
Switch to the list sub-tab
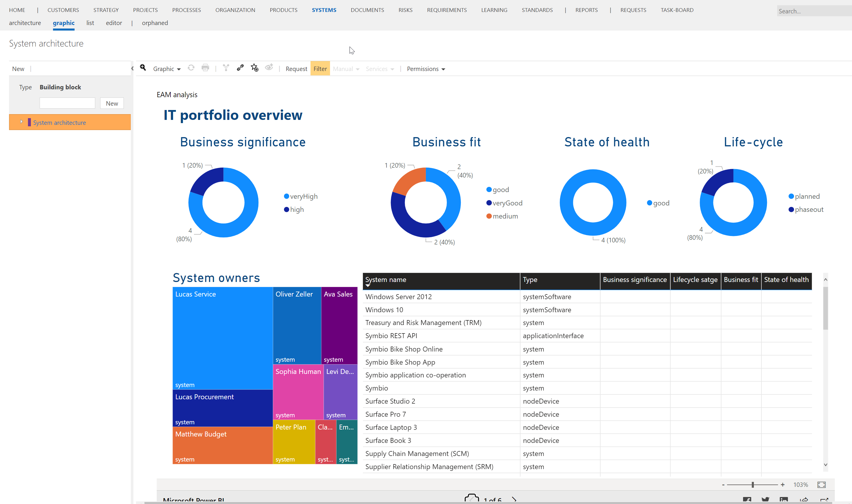(90, 23)
